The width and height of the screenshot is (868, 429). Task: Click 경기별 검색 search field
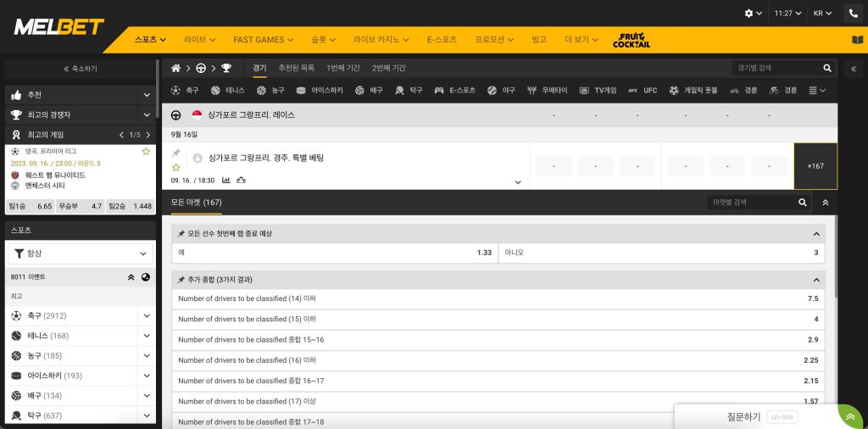pyautogui.click(x=776, y=68)
